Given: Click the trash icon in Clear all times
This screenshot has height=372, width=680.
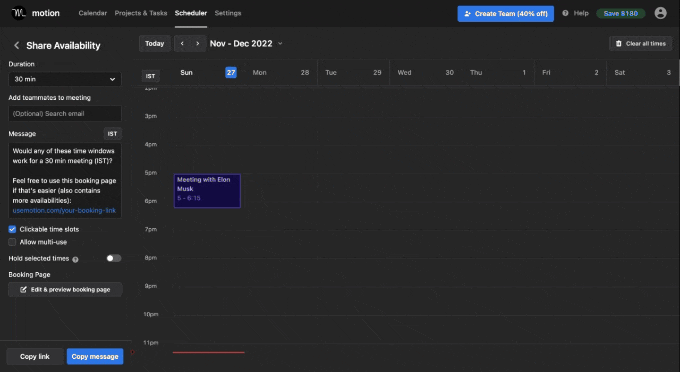Looking at the screenshot, I should pyautogui.click(x=618, y=43).
